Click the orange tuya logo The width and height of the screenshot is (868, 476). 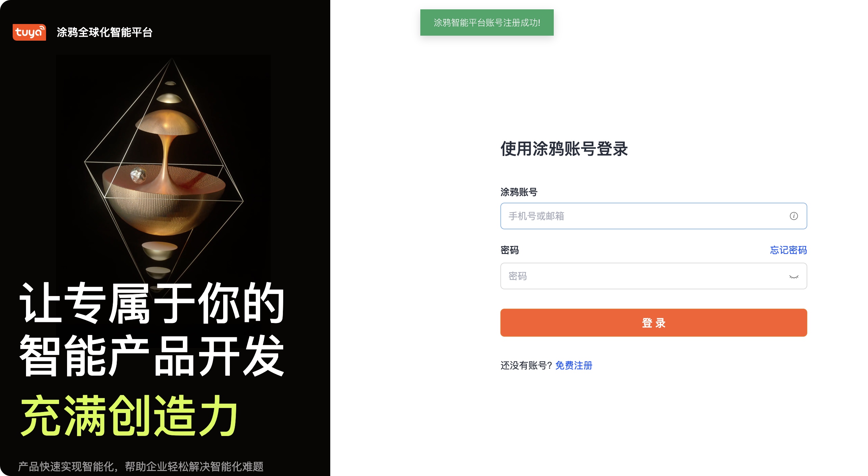tap(29, 32)
